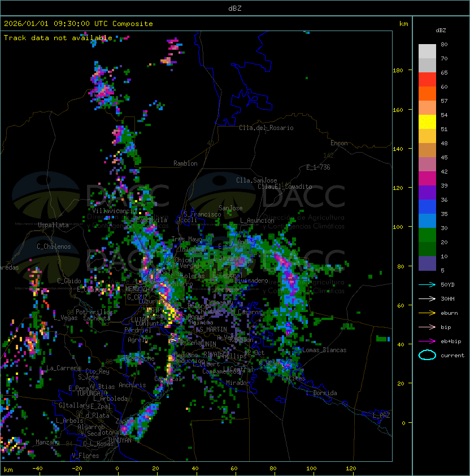
Task: Select the yellow 54 dBZ color swatch
Action: click(427, 122)
